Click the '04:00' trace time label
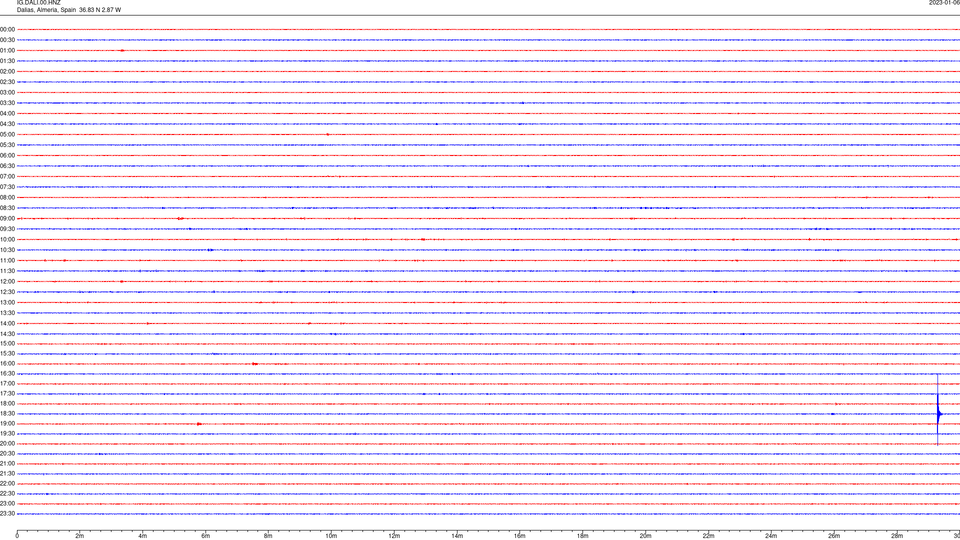Image resolution: width=960 pixels, height=540 pixels. click(x=7, y=113)
